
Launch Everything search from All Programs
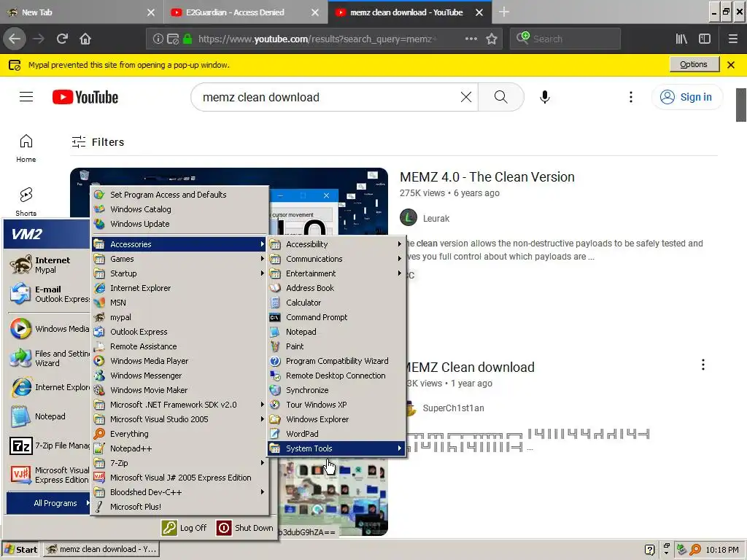(x=129, y=434)
